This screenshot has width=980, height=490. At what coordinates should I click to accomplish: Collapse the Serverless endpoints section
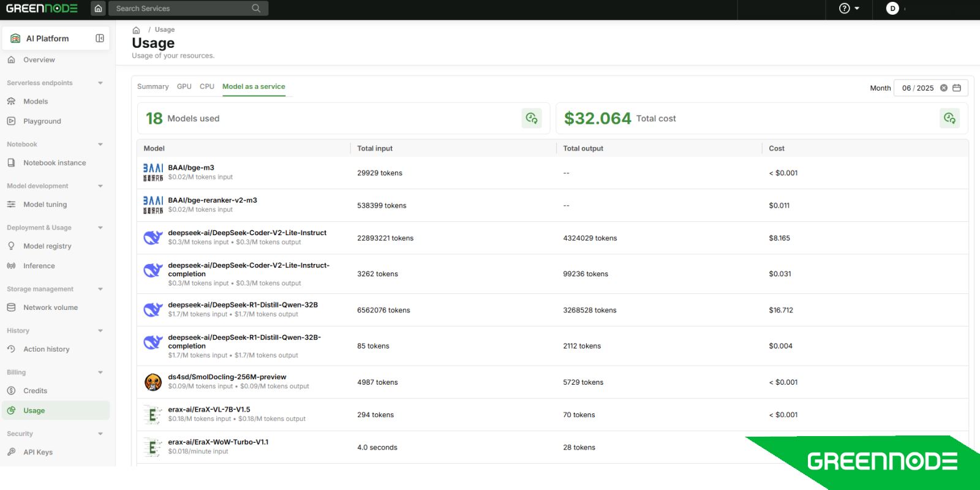[x=100, y=83]
